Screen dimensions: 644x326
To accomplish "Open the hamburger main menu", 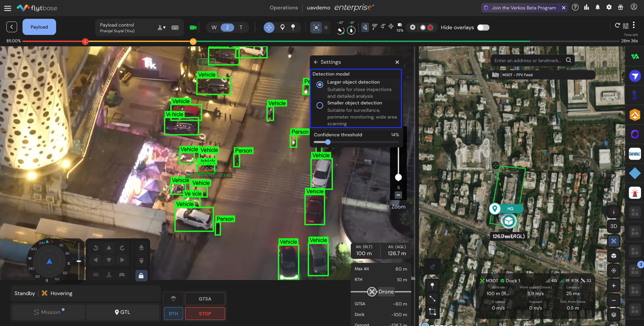I will [x=7, y=8].
